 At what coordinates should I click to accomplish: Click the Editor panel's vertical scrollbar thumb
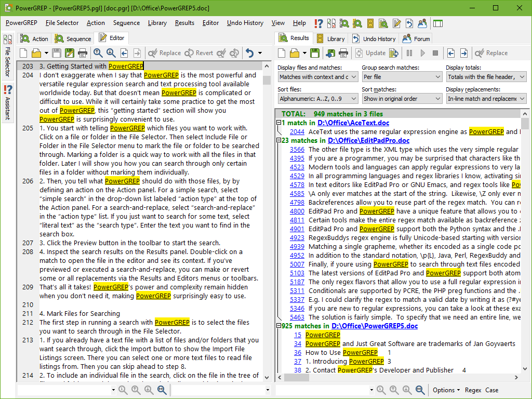267,80
